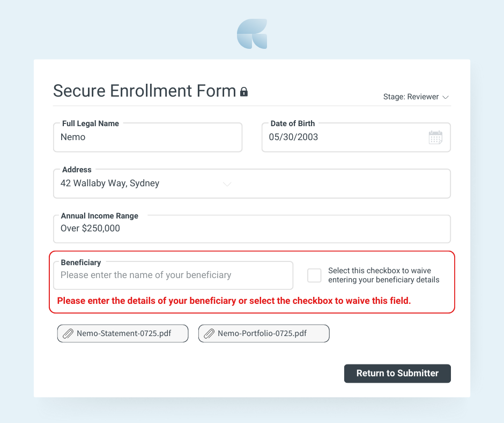Open the Nemo-Portfolio-0725.pdf attachment
Screen dimensions: 504x423
click(264, 333)
